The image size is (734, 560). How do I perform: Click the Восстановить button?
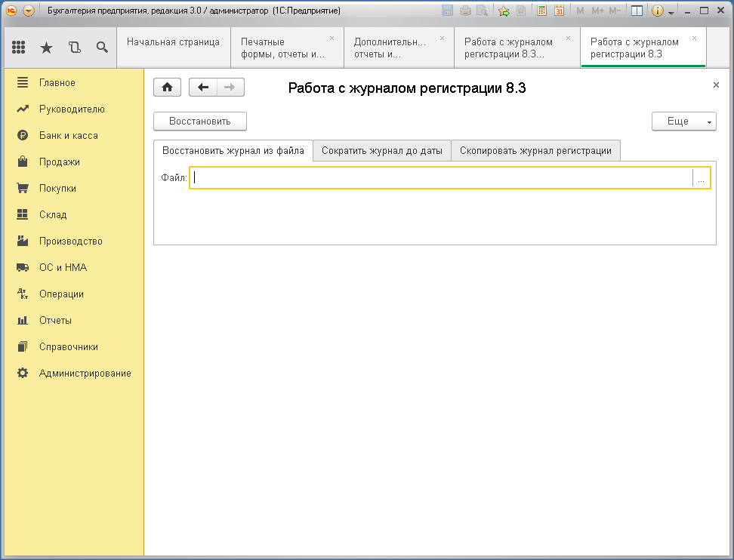click(x=200, y=122)
